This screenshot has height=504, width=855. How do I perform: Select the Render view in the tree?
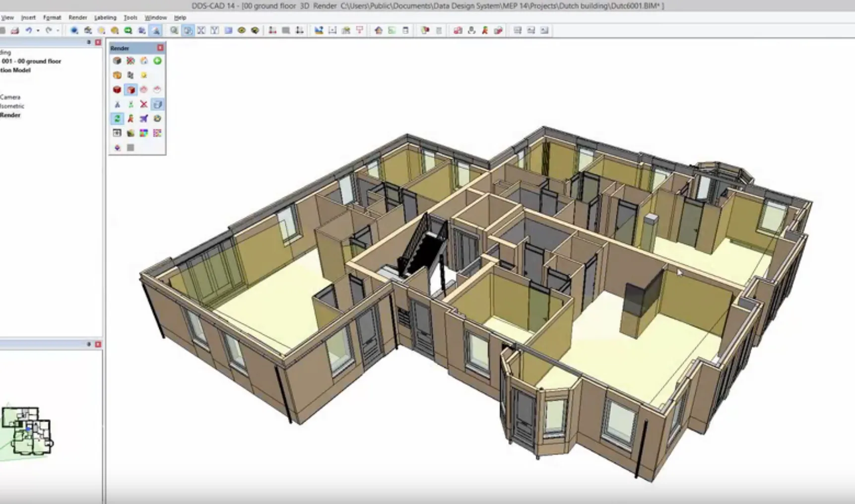coord(10,115)
